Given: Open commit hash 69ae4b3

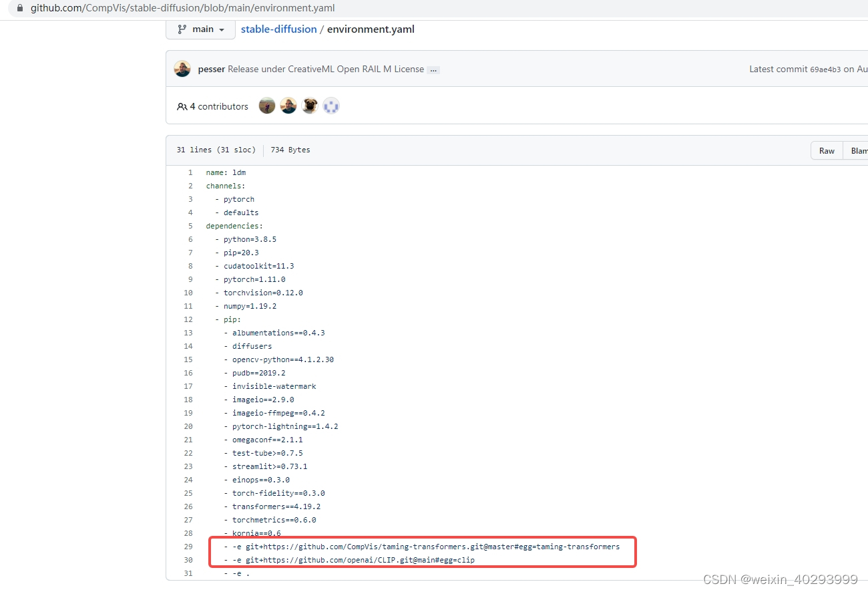Looking at the screenshot, I should coord(825,69).
